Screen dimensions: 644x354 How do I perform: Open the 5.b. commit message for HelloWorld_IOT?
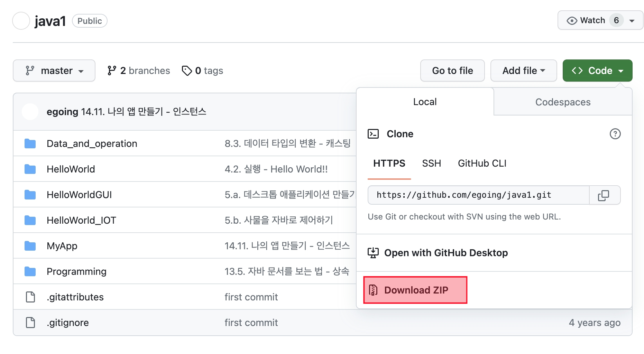coord(278,220)
